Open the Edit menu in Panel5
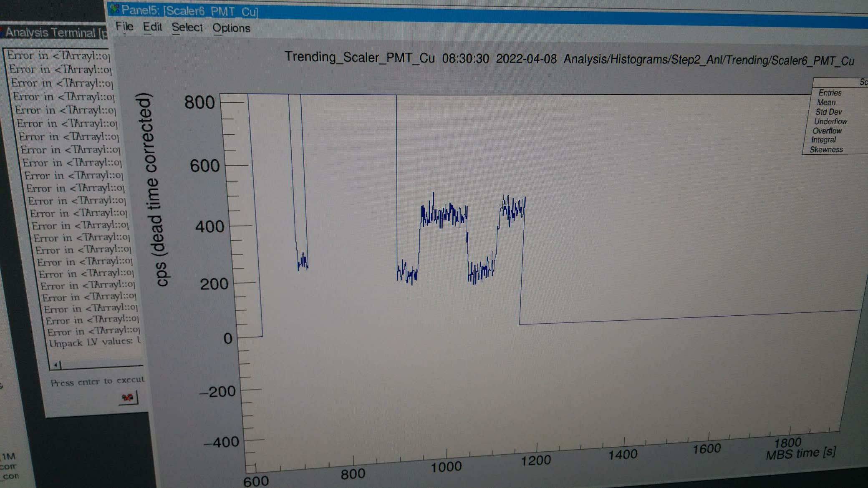Viewport: 868px width, 488px height. tap(152, 27)
